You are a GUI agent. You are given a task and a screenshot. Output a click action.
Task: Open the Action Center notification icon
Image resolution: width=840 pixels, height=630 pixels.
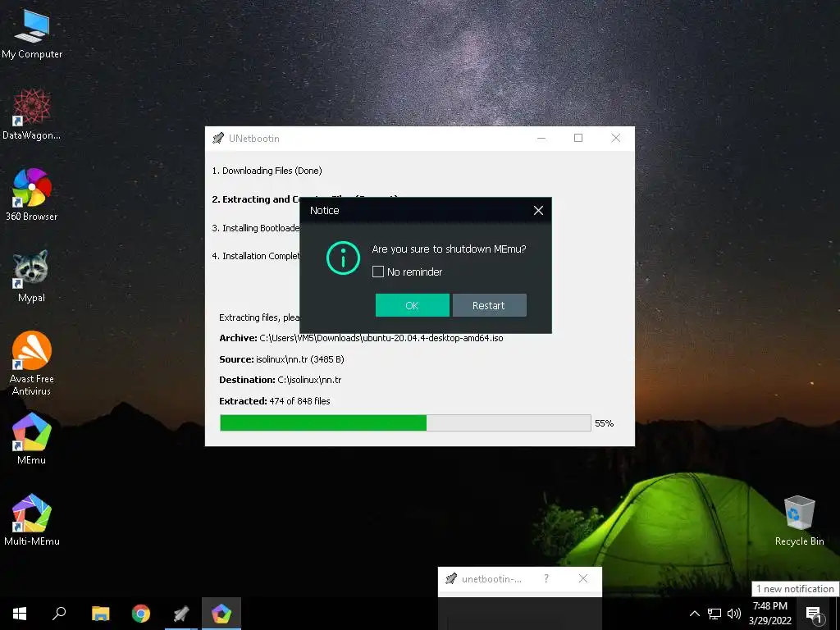pyautogui.click(x=814, y=614)
